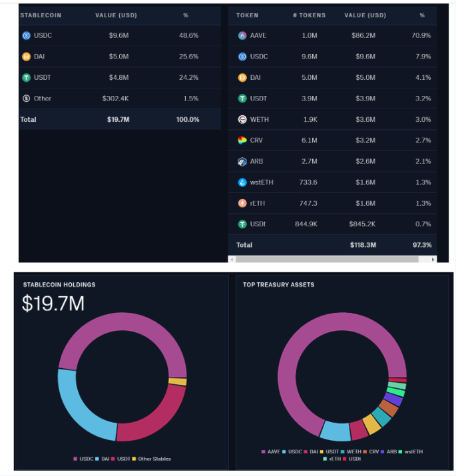456x476 pixels.
Task: Click the AAVE token icon
Action: point(242,35)
